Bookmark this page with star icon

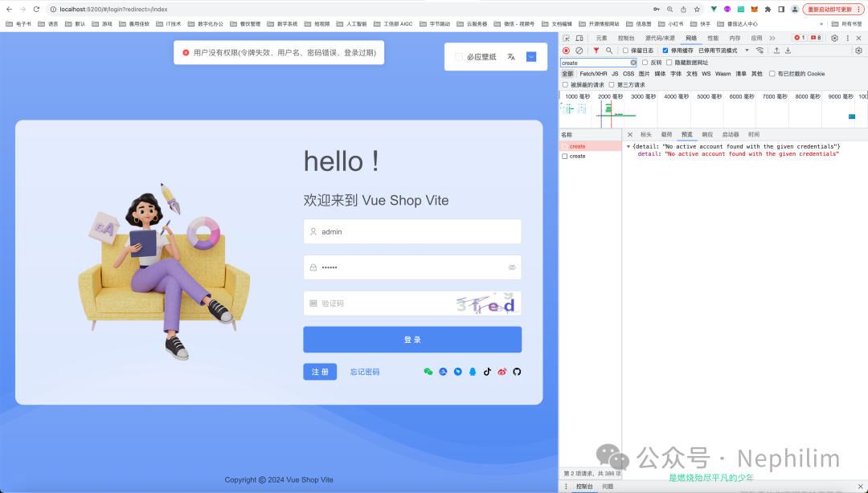point(697,10)
